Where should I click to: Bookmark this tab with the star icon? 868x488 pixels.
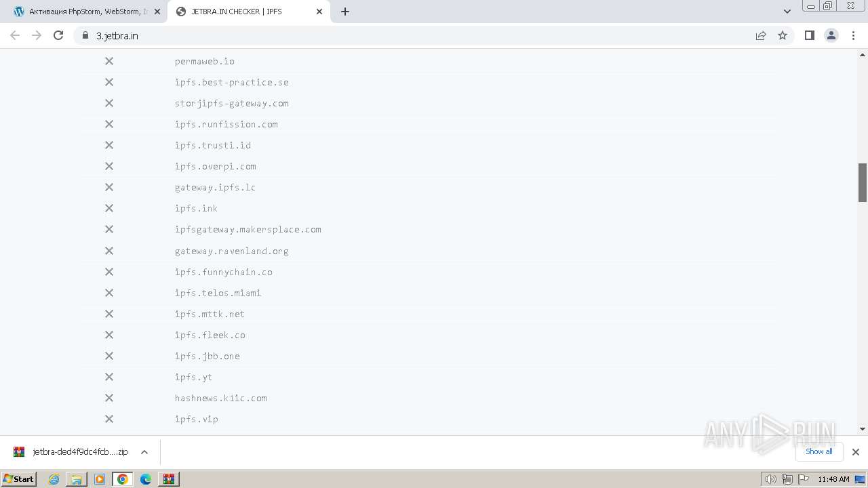click(x=783, y=35)
